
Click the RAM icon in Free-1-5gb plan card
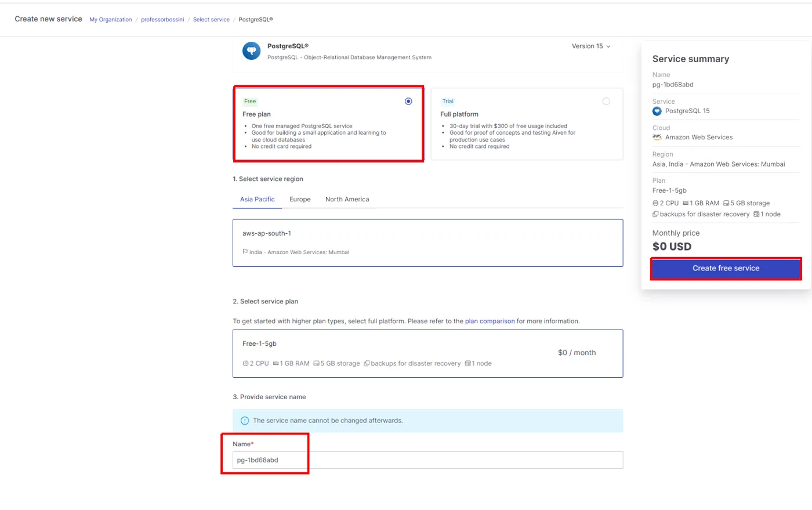pos(276,364)
